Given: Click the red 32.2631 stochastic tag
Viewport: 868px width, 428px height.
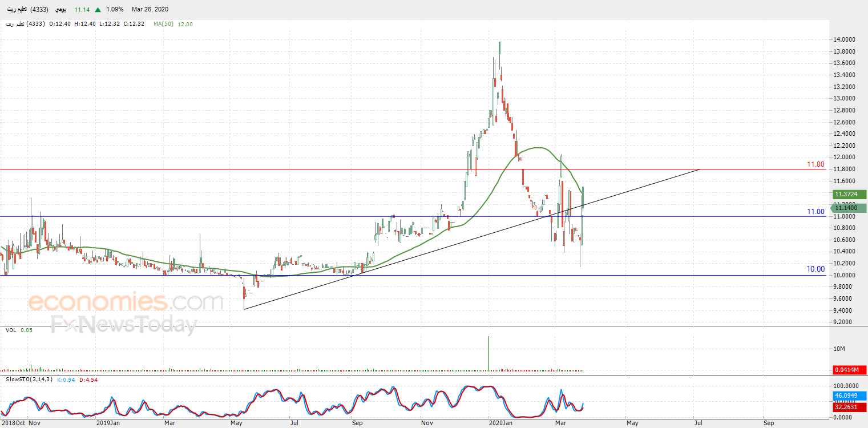Looking at the screenshot, I should (850, 407).
